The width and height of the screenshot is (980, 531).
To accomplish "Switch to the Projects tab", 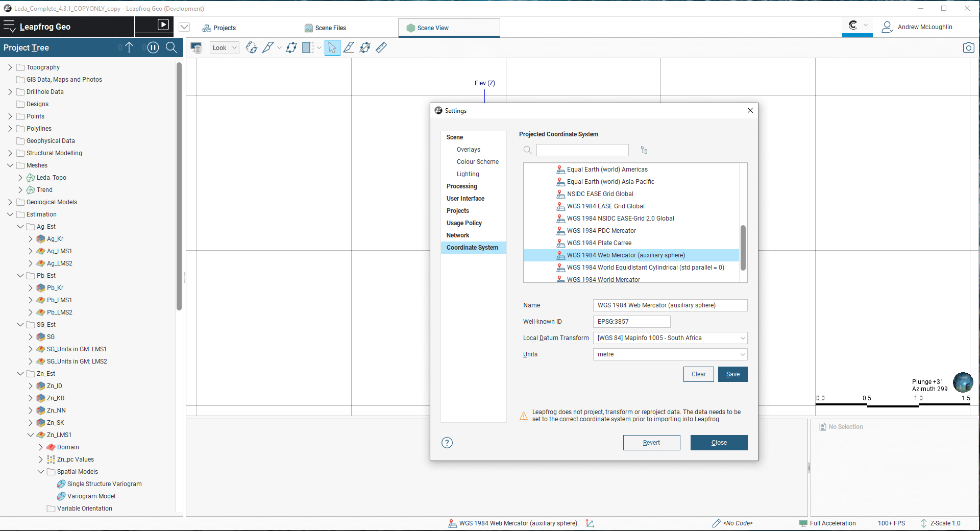I will 219,28.
